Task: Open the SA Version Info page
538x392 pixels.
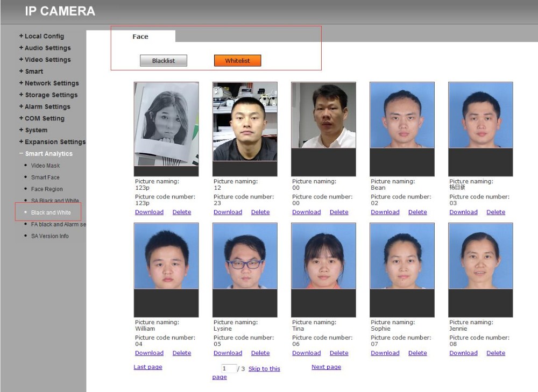Action: 49,236
